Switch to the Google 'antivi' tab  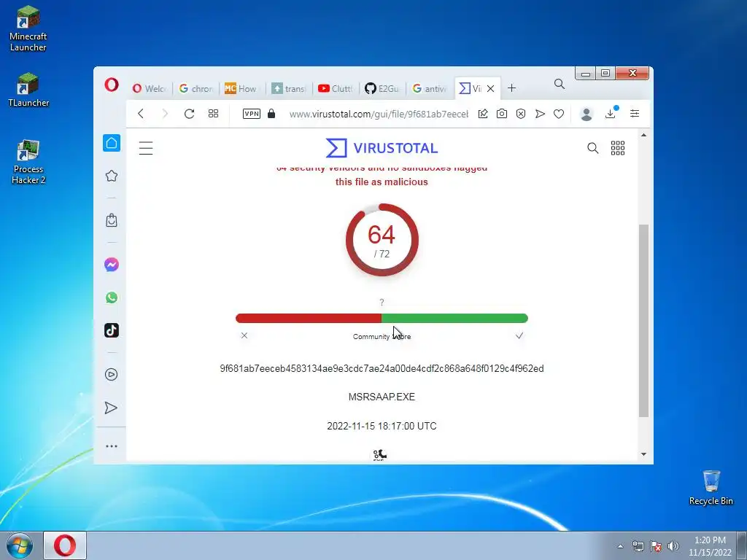(x=429, y=88)
